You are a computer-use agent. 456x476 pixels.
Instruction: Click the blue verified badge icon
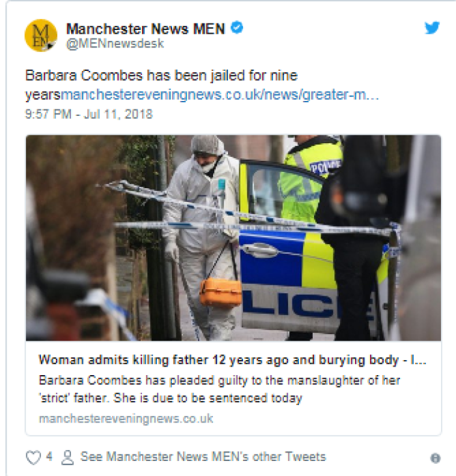(x=237, y=27)
